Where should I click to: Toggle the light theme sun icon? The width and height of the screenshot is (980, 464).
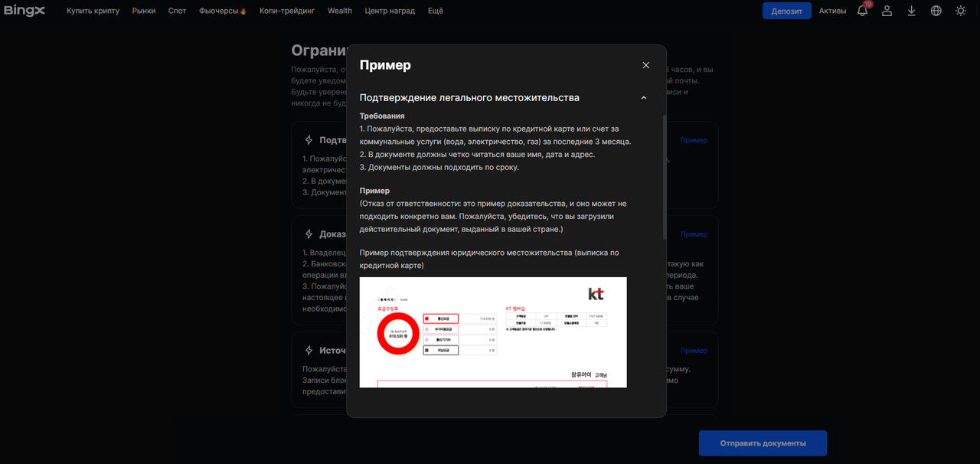960,11
